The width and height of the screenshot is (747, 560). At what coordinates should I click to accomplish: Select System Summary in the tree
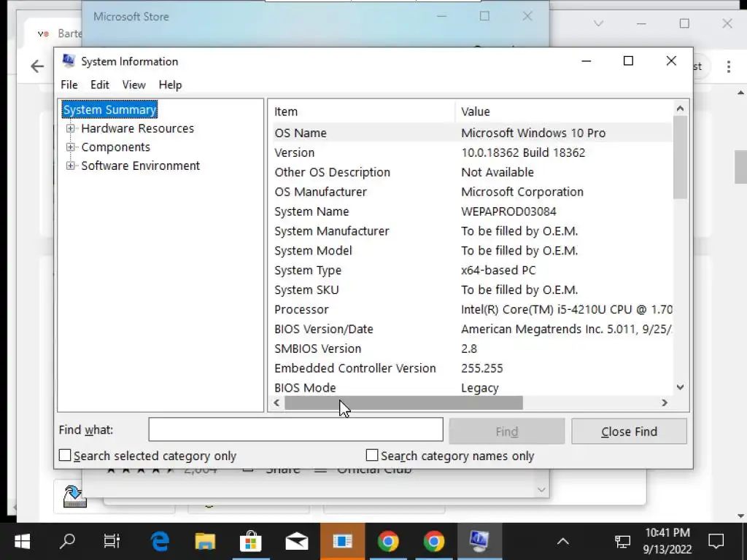tap(109, 109)
